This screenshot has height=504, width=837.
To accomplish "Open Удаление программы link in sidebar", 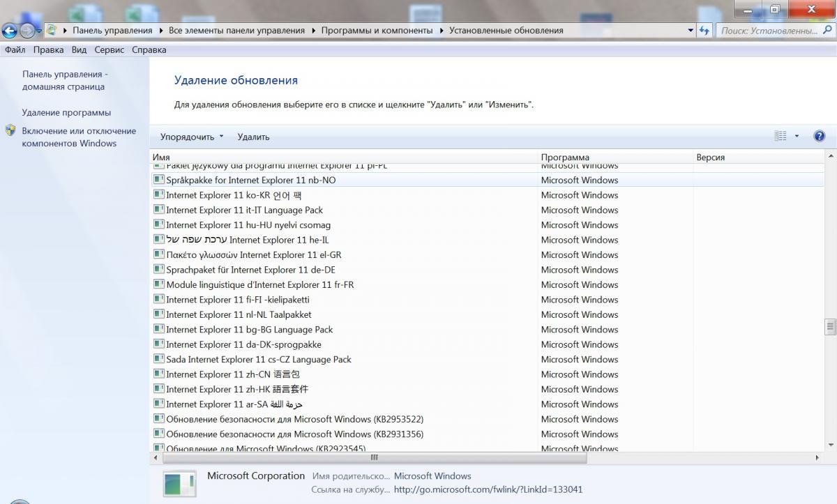I will (x=66, y=112).
